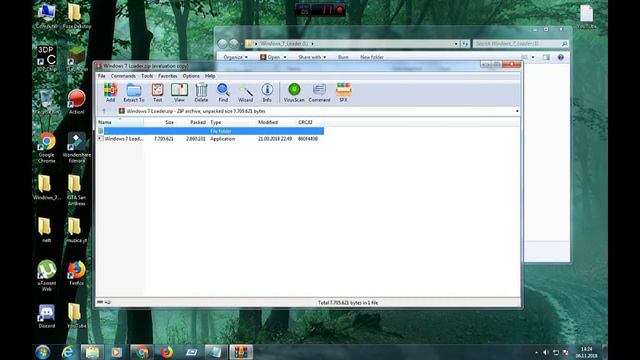Open the Help menu
Viewport: 640px width, 360px height.
[x=210, y=76]
